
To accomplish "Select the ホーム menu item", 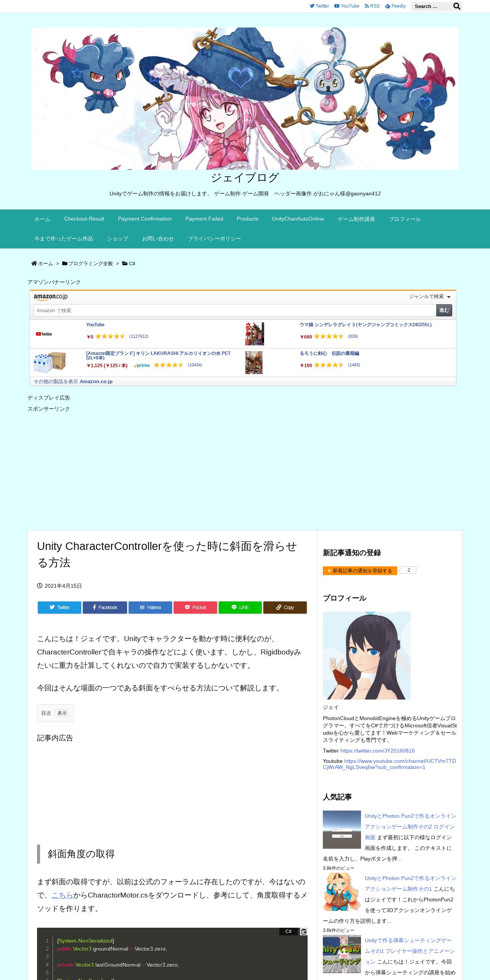I will (42, 219).
